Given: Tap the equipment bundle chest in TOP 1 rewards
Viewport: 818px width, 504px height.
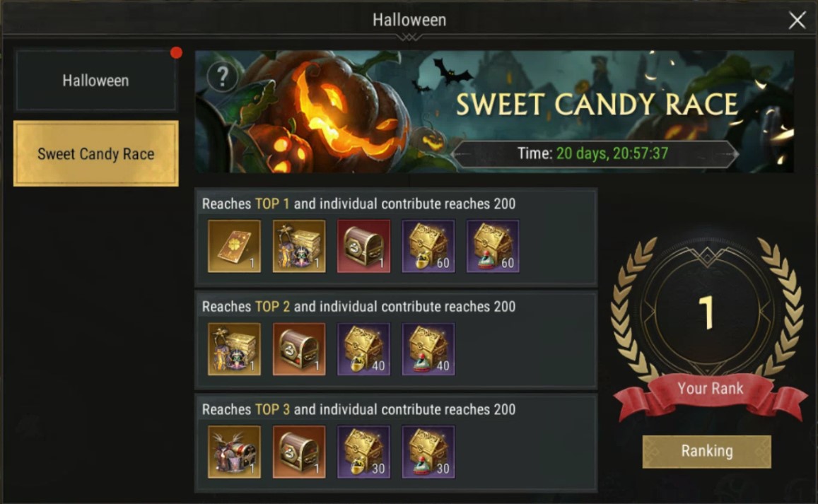Looking at the screenshot, I should [299, 246].
